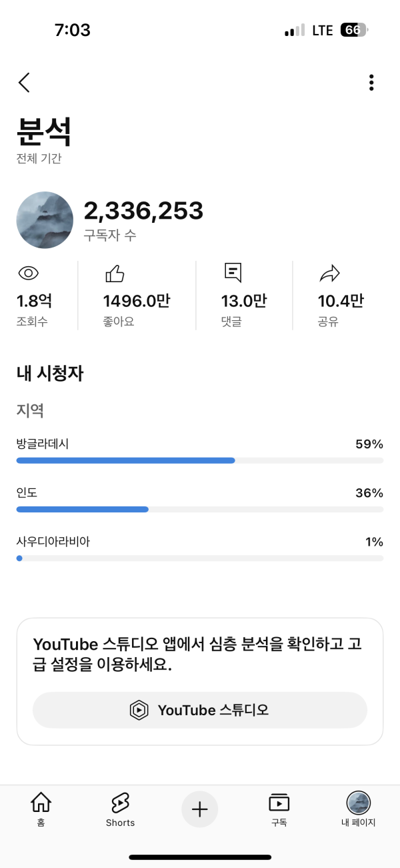Tap the 인도 36% progress bar
The height and width of the screenshot is (868, 400).
(x=200, y=509)
